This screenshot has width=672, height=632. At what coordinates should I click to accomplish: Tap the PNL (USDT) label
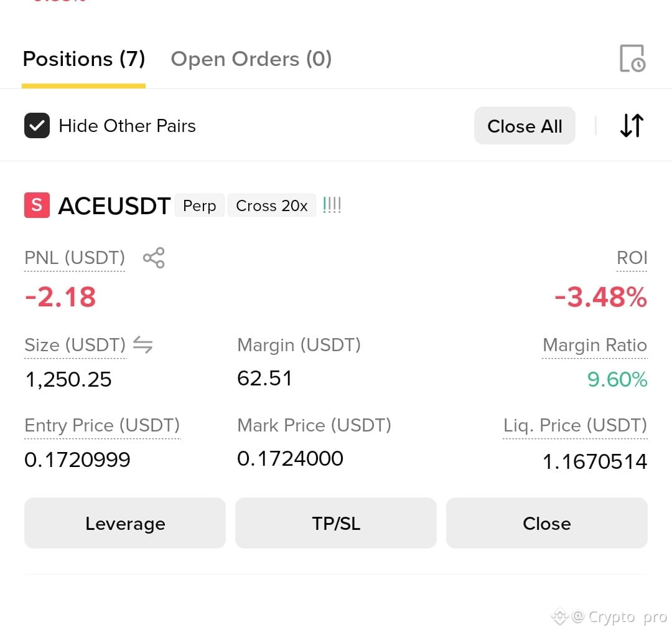click(75, 258)
